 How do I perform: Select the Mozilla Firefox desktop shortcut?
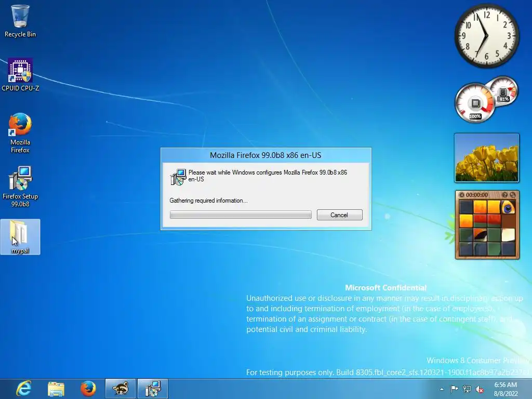[20, 133]
